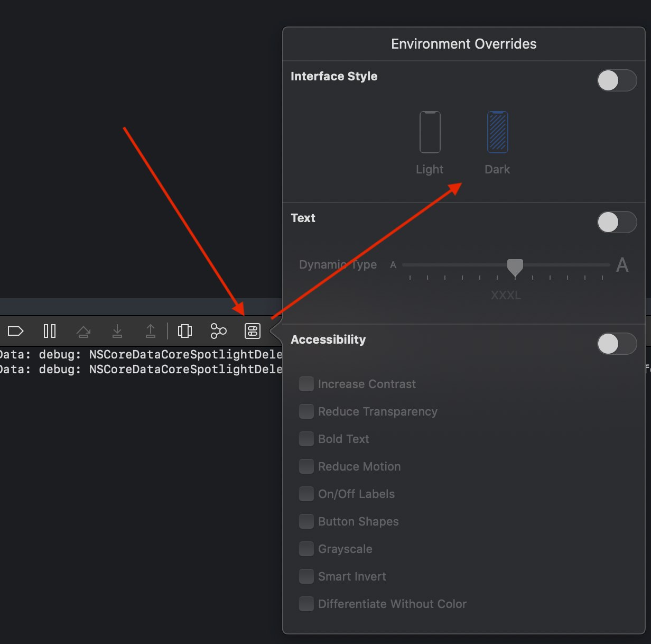The width and height of the screenshot is (651, 644).
Task: Check On/Off Labels option
Action: 306,494
